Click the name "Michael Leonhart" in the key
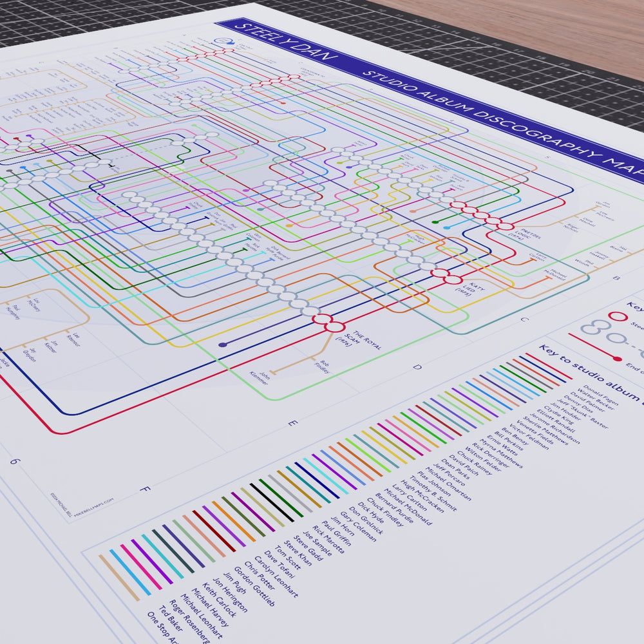This screenshot has width=644, height=644. (x=202, y=616)
